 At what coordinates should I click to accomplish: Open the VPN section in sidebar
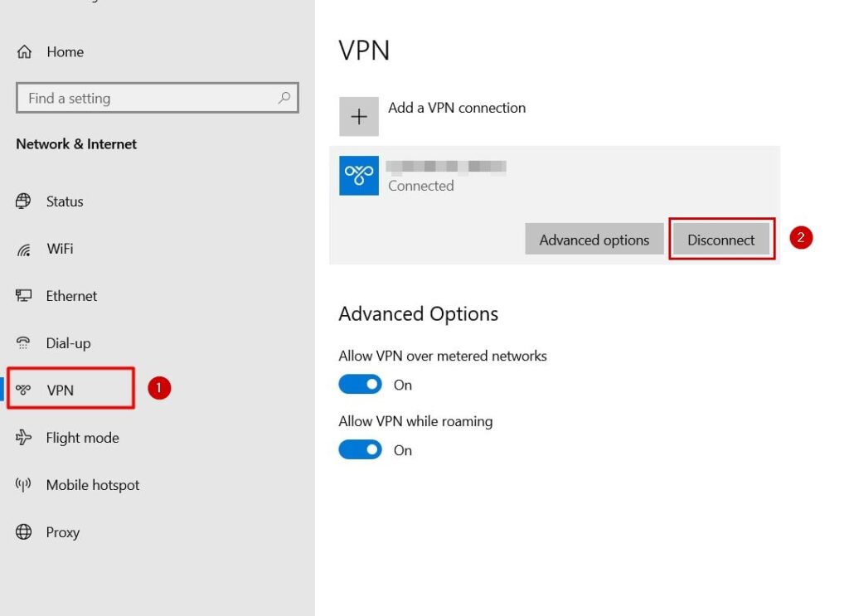(61, 390)
